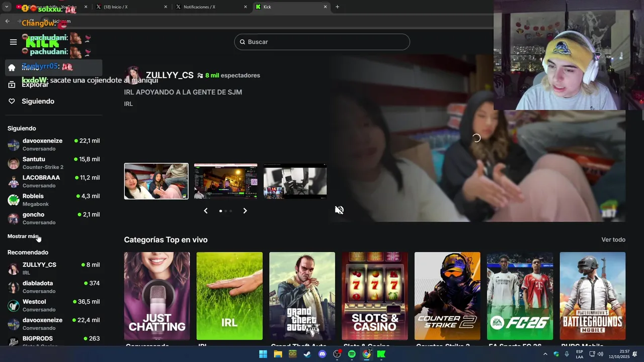Open Westcol recommended channel
Screen dimensions: 644x362
(x=53, y=305)
